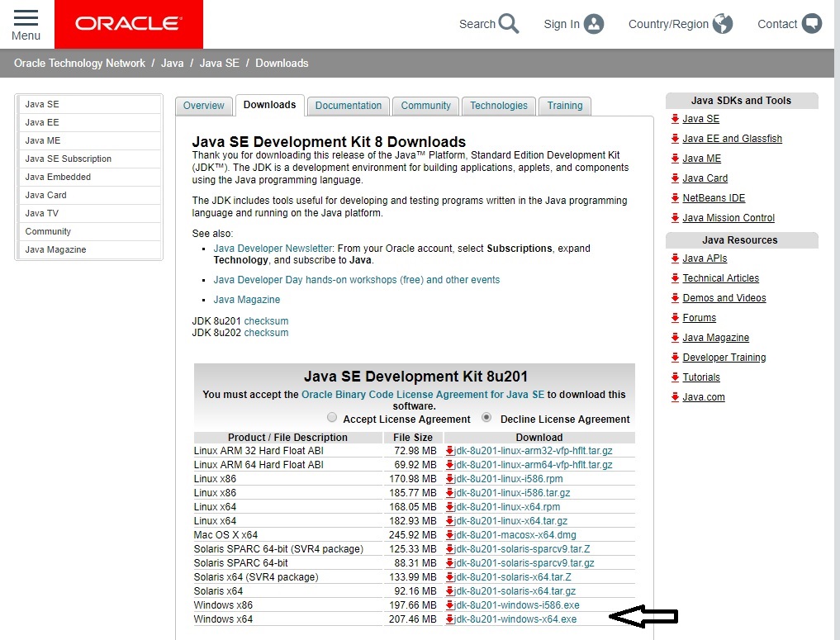
Task: Click red download icon beside Java EE and Glassfish
Action: pyautogui.click(x=675, y=139)
